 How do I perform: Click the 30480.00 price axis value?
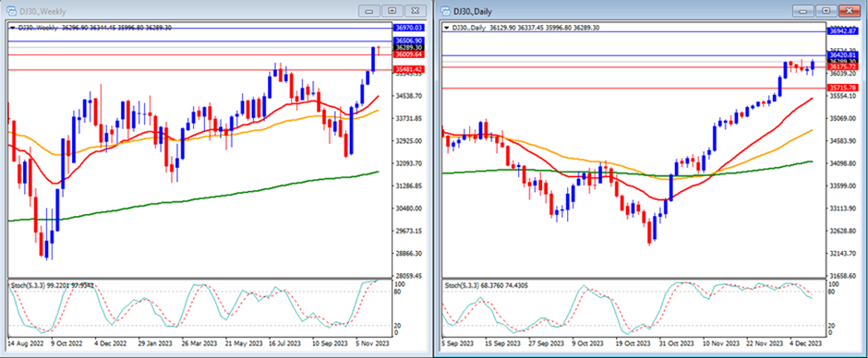point(410,208)
